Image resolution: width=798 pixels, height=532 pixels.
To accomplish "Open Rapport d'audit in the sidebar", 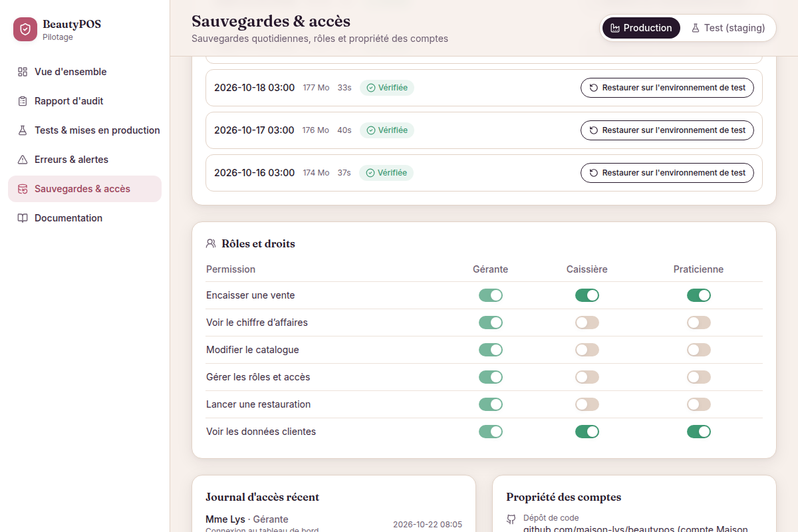I will (84, 101).
